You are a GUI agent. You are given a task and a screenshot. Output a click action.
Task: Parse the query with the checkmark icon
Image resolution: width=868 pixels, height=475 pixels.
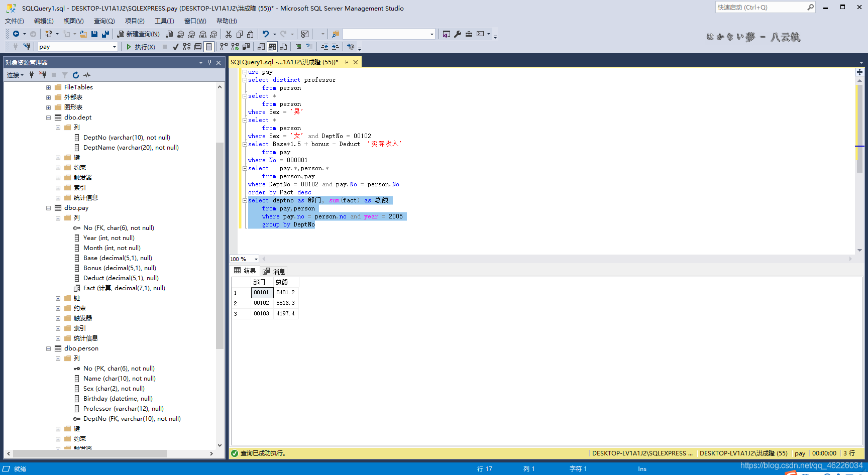[x=175, y=47]
